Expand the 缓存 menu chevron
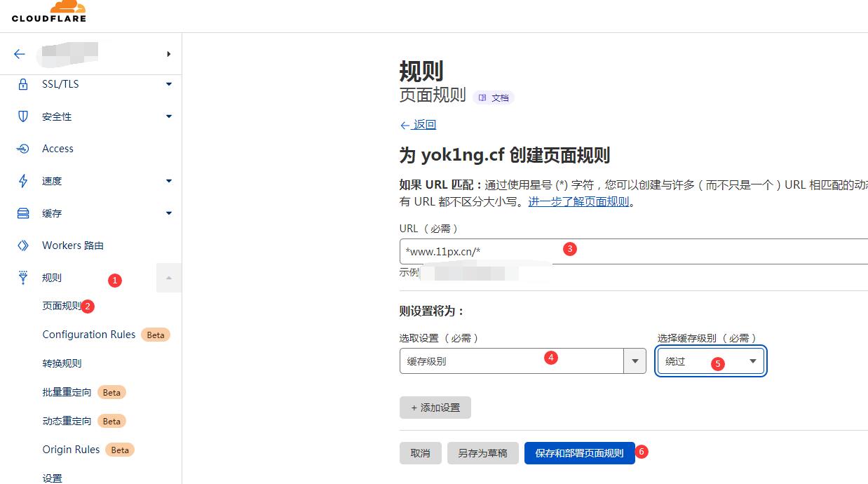This screenshot has width=868, height=484. pos(169,213)
